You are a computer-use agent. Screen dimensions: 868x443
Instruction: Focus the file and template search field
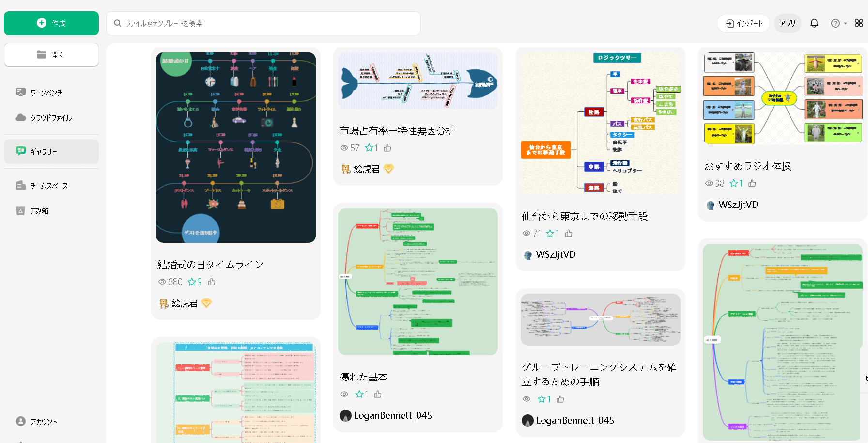(x=263, y=23)
